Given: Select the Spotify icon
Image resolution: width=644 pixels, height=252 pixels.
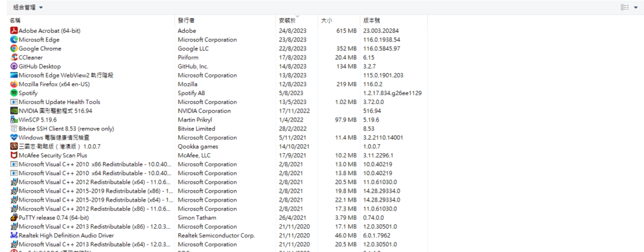Looking at the screenshot, I should click(x=14, y=93).
